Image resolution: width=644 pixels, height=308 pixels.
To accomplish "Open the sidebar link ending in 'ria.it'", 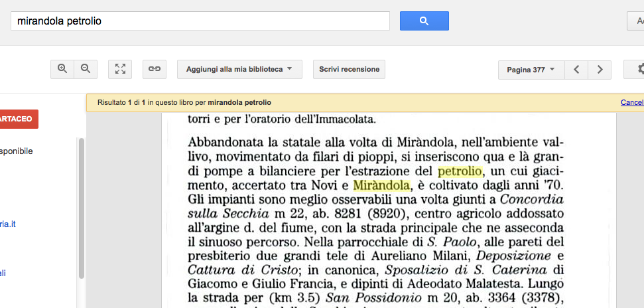I will (x=8, y=224).
